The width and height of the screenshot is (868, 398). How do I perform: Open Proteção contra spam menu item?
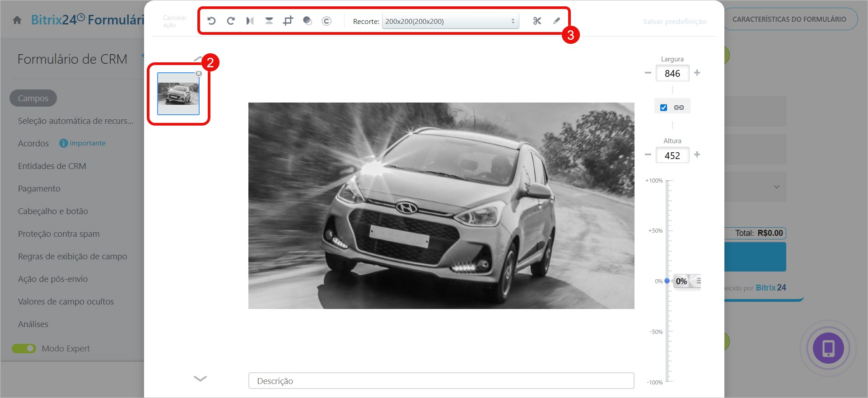[x=59, y=234]
